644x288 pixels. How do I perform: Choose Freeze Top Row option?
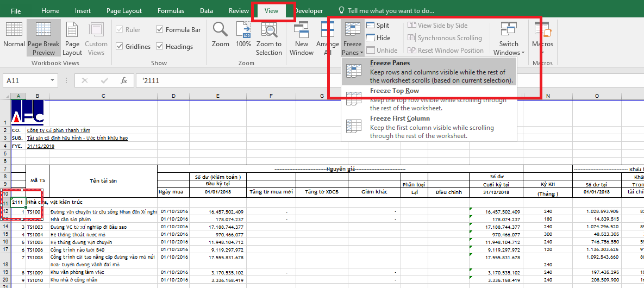pos(394,91)
